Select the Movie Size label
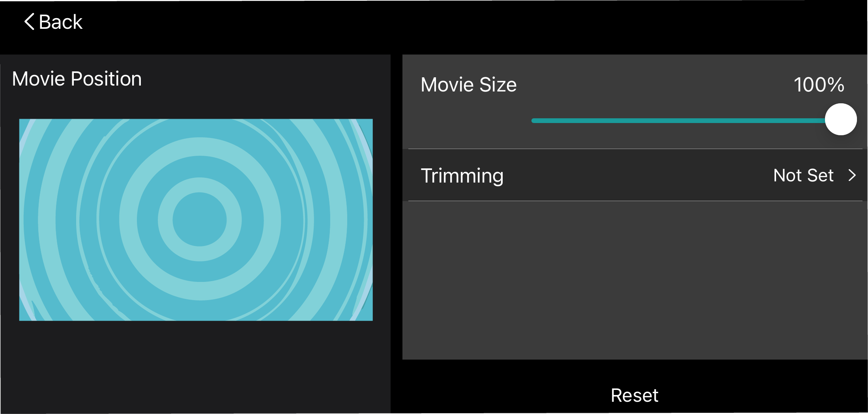This screenshot has width=868, height=414. click(x=469, y=85)
